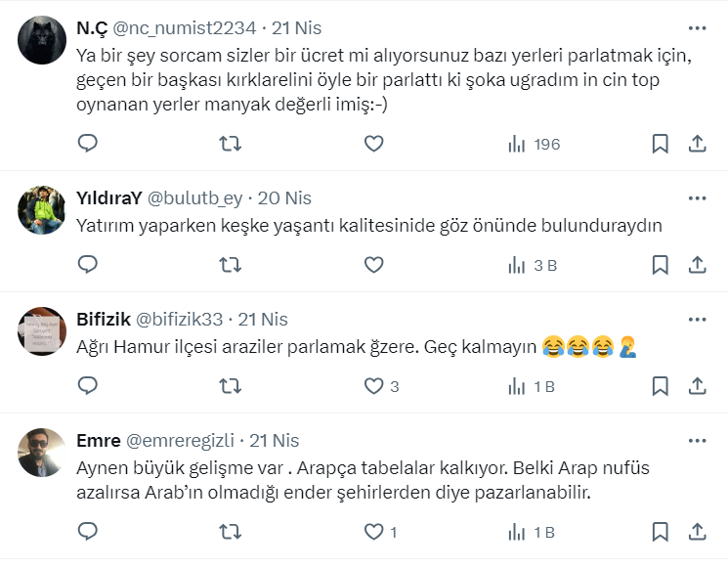Open the 20 Nis timestamp on YıldıraY's tweet
The width and height of the screenshot is (728, 567).
(x=284, y=198)
